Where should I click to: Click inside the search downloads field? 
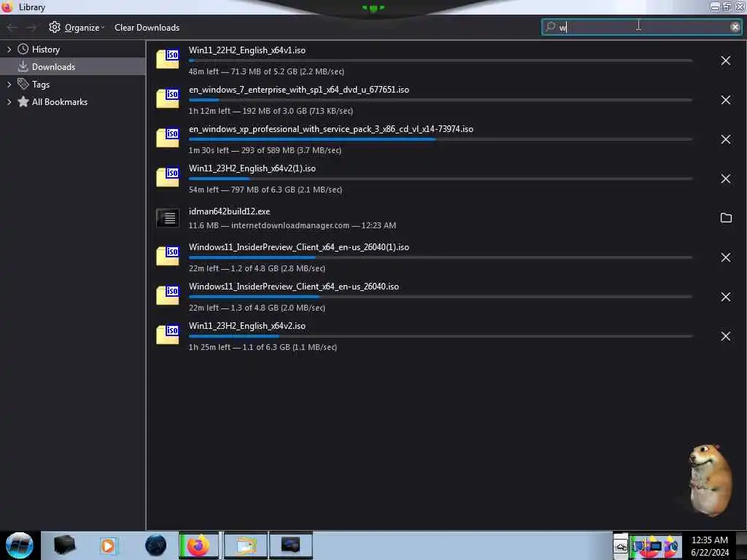pos(641,27)
